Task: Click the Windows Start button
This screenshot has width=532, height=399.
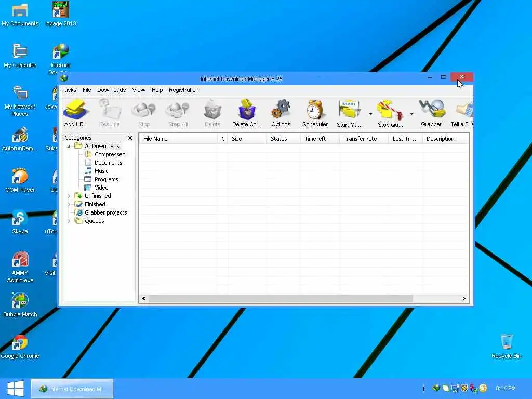Action: [x=15, y=389]
